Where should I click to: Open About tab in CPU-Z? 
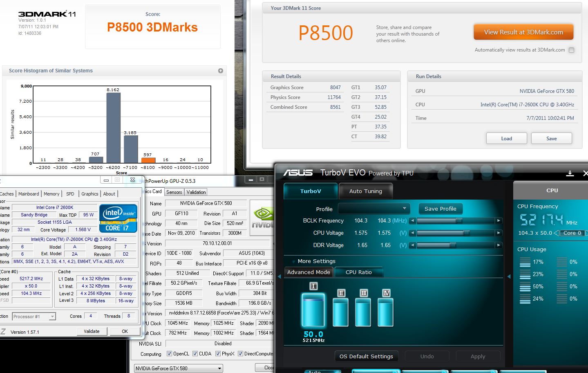(109, 194)
